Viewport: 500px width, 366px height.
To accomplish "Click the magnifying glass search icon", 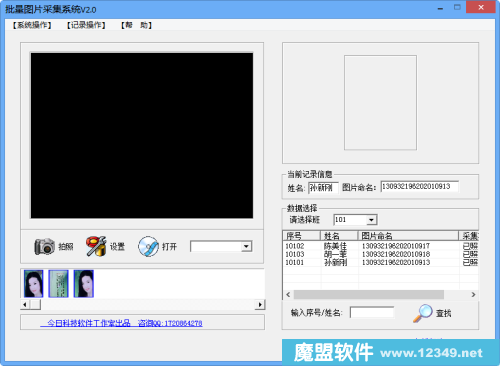I will pos(423,313).
